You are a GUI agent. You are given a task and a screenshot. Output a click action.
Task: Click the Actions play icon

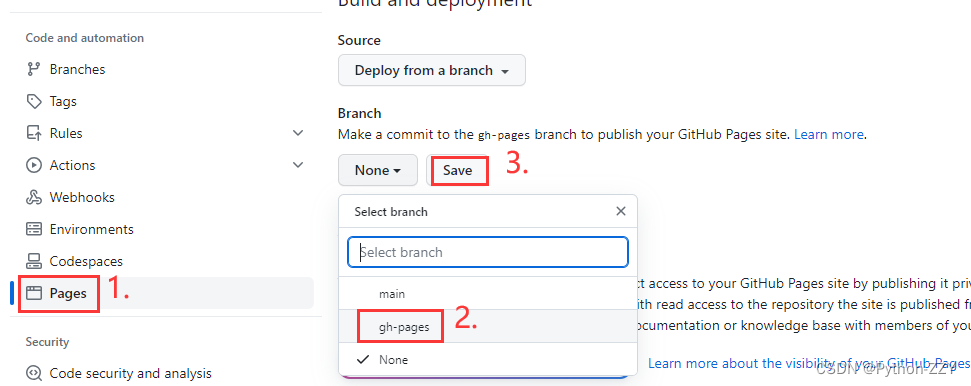[33, 165]
